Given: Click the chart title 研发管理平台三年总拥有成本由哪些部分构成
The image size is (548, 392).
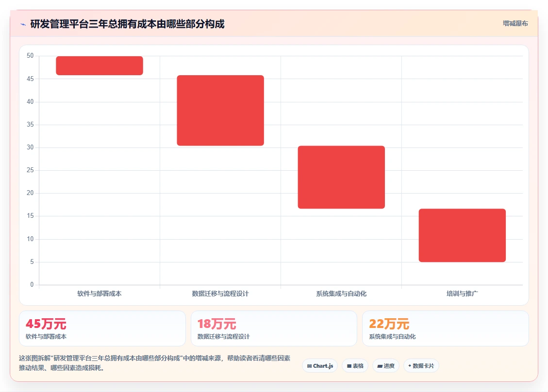Looking at the screenshot, I should pos(127,24).
